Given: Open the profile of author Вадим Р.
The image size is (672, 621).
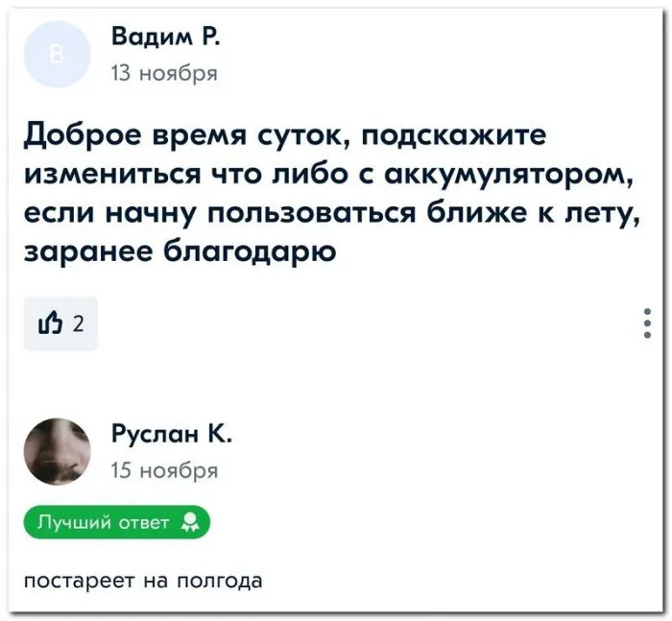Looking at the screenshot, I should [x=166, y=38].
